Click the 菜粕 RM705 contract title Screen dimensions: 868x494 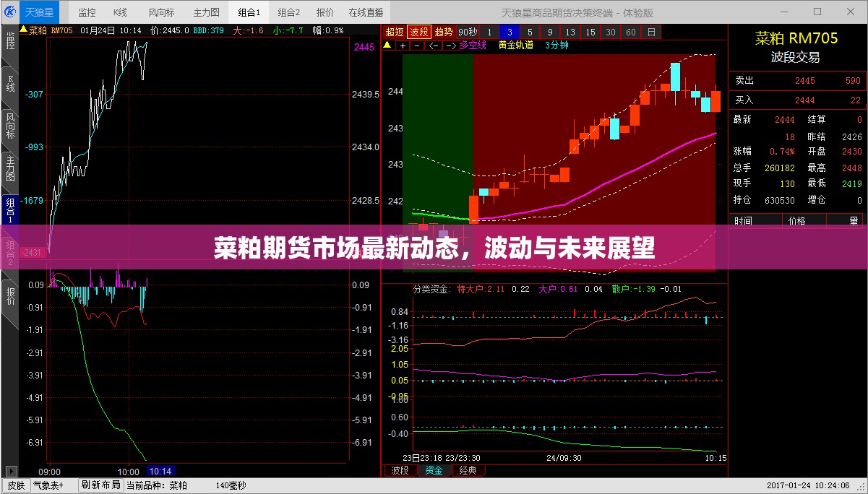[x=796, y=39]
